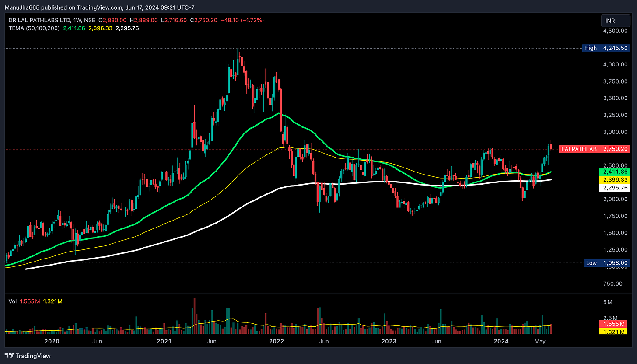Click the High 4,245.50 price label
The width and height of the screenshot is (637, 364).
point(606,48)
